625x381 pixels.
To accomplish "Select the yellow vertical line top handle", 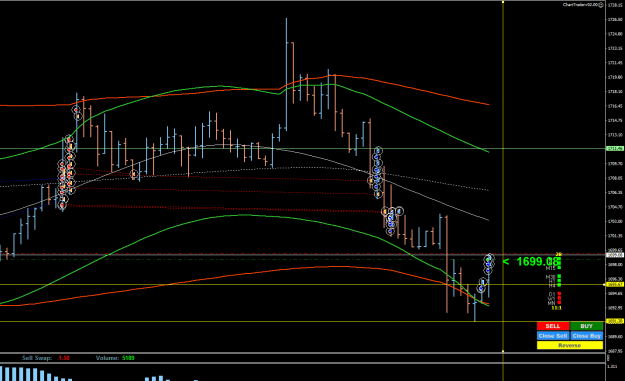I will coord(503,2).
